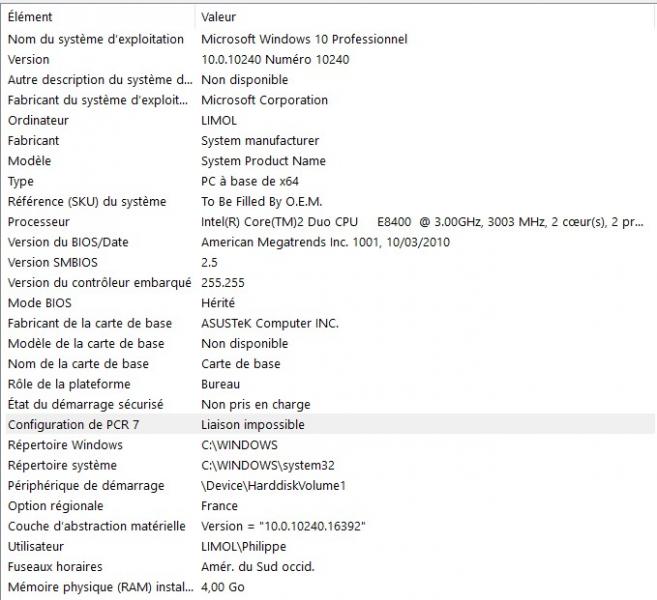Select SMBIOS value "2.5"
The height and width of the screenshot is (600, 657).
pos(209,262)
